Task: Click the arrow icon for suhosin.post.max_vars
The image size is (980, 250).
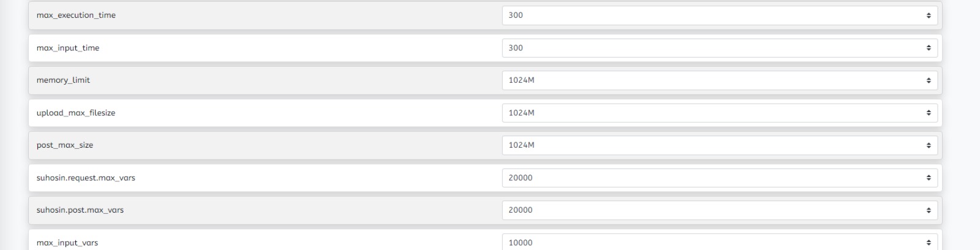Action: (x=929, y=210)
